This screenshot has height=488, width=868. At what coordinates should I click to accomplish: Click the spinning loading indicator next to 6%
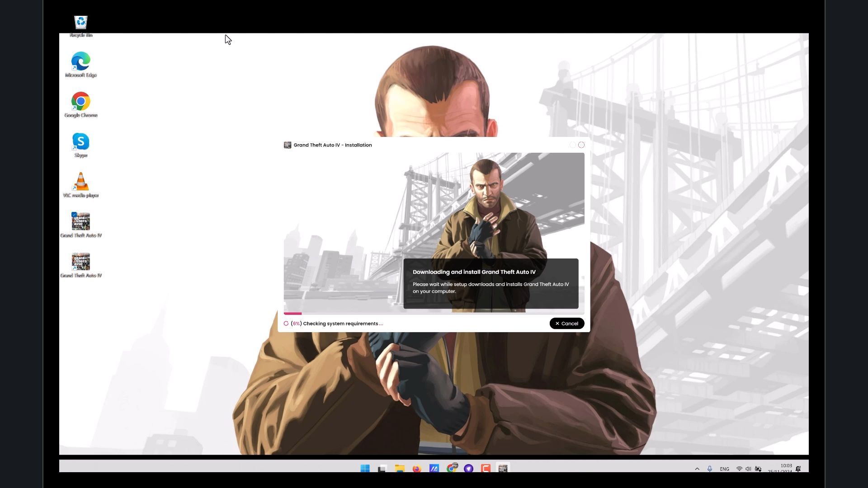[x=286, y=324]
